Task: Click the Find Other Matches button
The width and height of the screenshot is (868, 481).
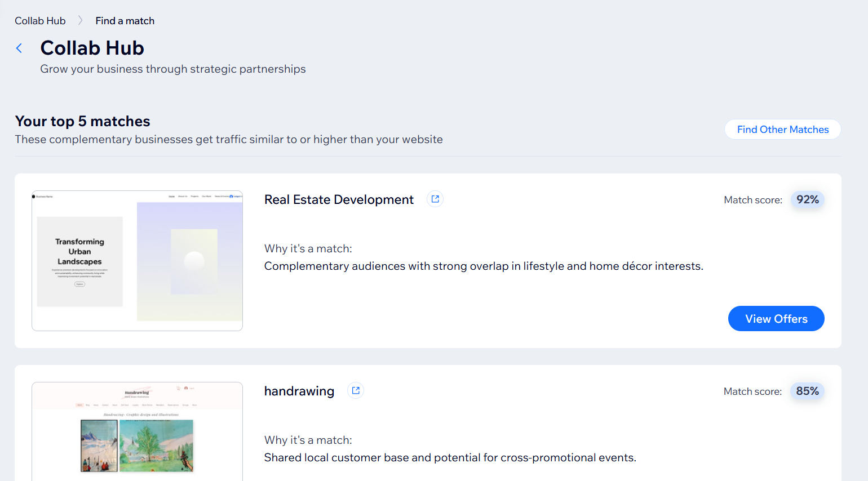Action: point(783,130)
